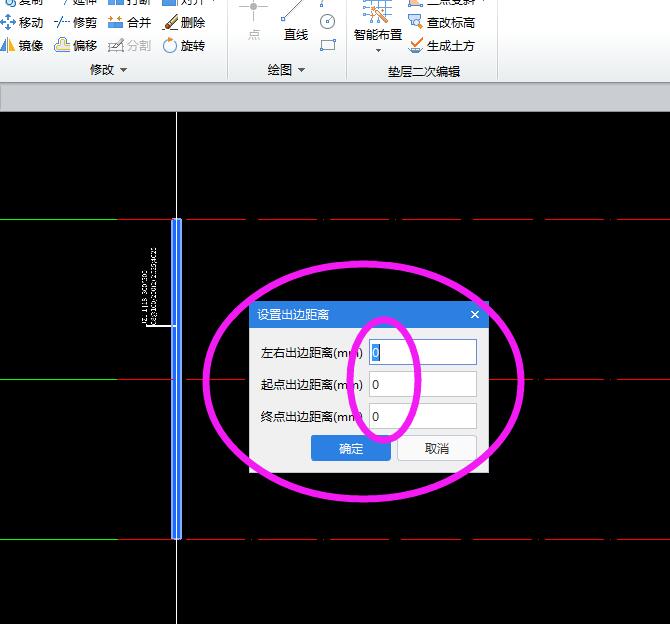Choose the circle drawing tool icon
Screen dimensions: 670x624
tap(328, 21)
